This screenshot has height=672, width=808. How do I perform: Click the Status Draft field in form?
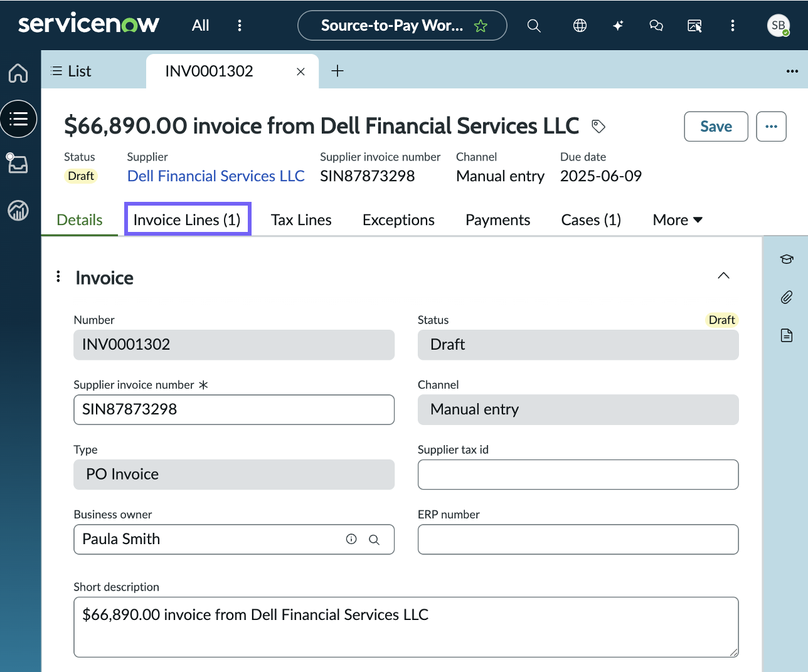tap(578, 345)
